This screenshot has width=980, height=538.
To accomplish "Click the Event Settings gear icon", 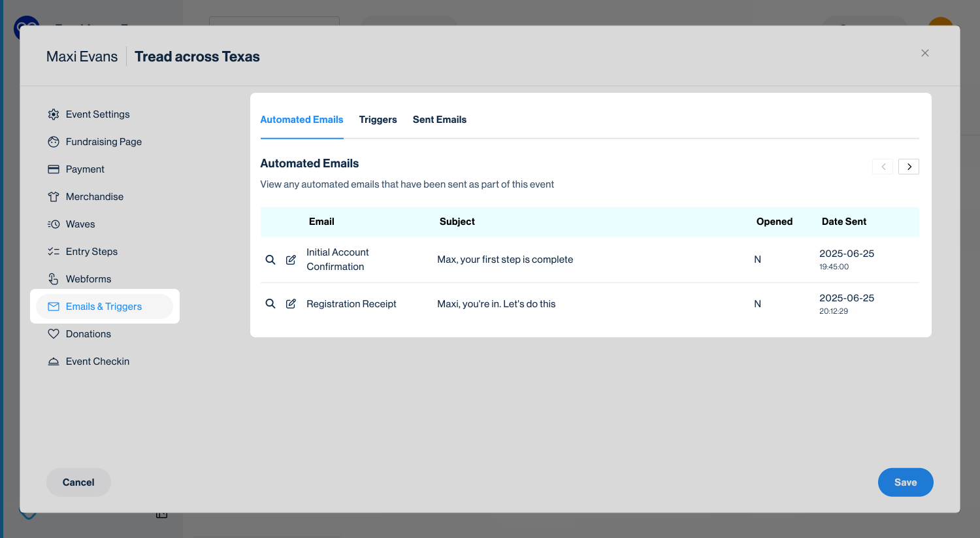I will click(x=54, y=114).
